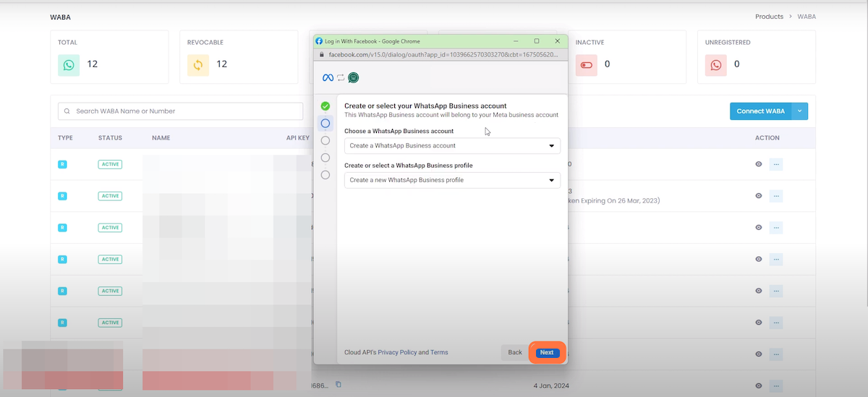This screenshot has width=868, height=397.
Task: Click the eye icon in the Token Expiring row
Action: tap(759, 196)
